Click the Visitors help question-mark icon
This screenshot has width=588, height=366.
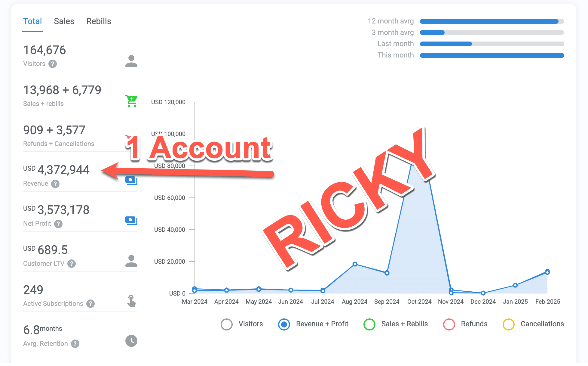click(53, 64)
